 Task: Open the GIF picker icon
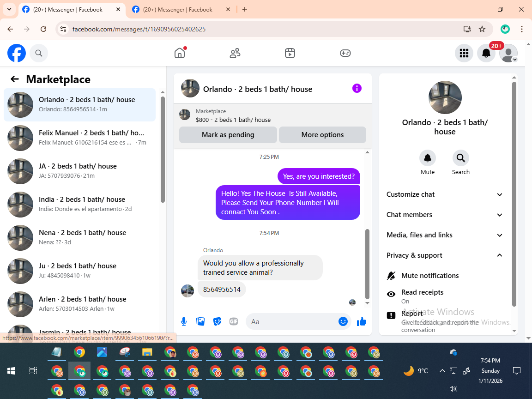point(233,321)
